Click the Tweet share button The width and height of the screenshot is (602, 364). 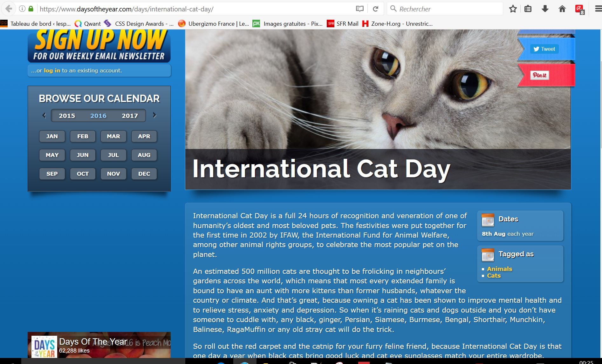(x=544, y=49)
